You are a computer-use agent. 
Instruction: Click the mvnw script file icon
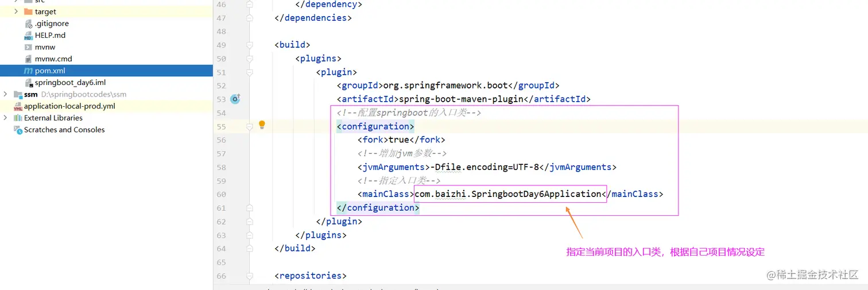pos(29,47)
